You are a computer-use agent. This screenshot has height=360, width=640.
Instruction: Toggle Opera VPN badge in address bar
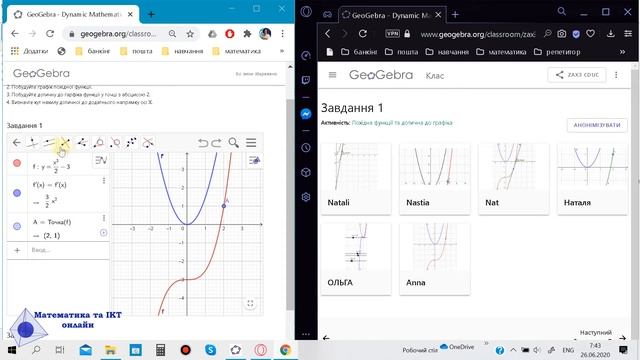(392, 34)
